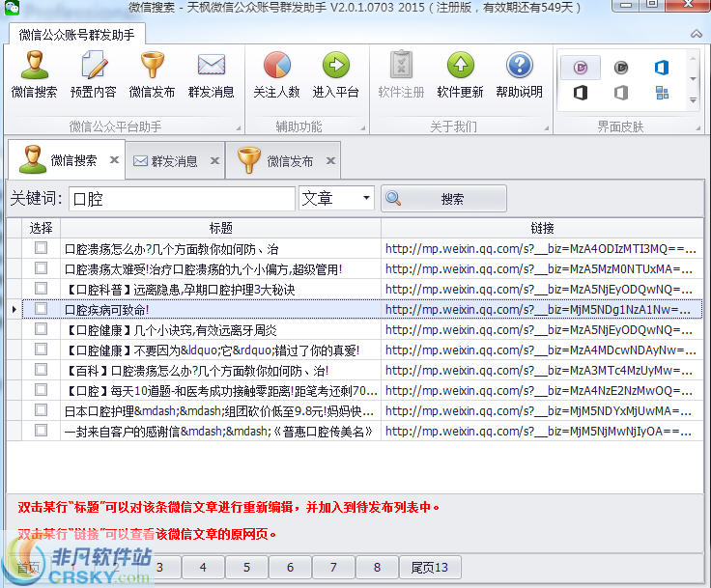Image resolution: width=711 pixels, height=588 pixels.
Task: Go to results page 6
Action: [290, 567]
